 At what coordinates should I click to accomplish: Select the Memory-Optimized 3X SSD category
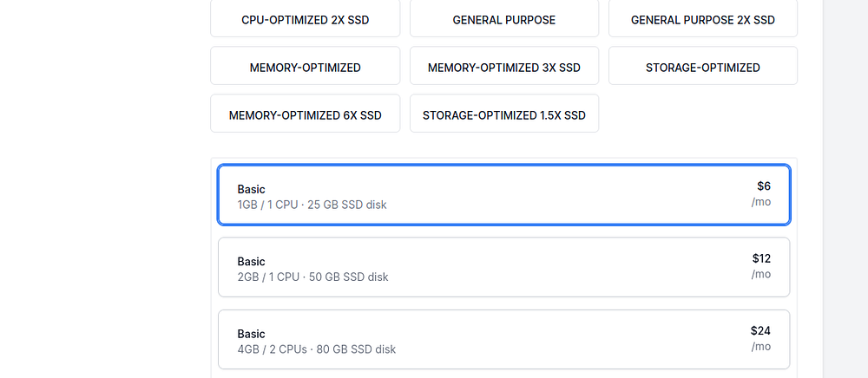(503, 67)
